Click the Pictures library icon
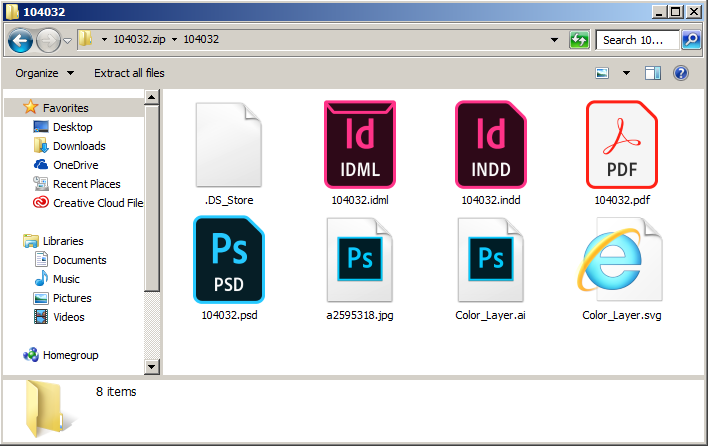Viewport: 708px width, 446px height. 41,298
